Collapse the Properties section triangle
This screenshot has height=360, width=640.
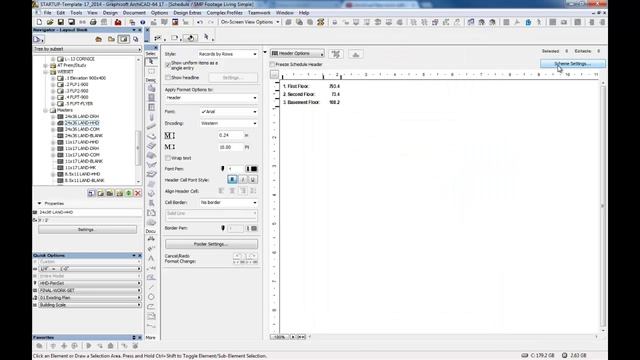click(x=39, y=203)
